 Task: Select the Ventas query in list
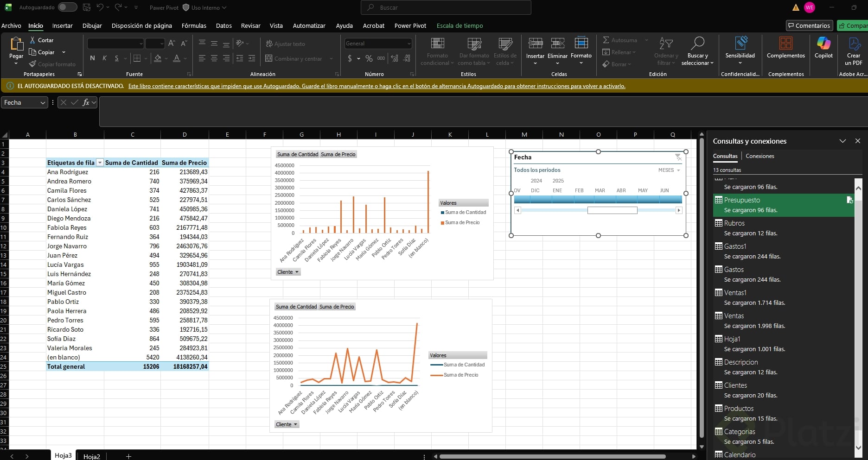pos(734,316)
